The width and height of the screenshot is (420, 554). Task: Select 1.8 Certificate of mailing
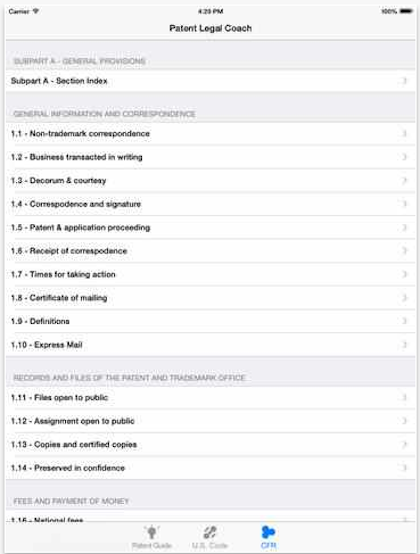click(x=210, y=298)
